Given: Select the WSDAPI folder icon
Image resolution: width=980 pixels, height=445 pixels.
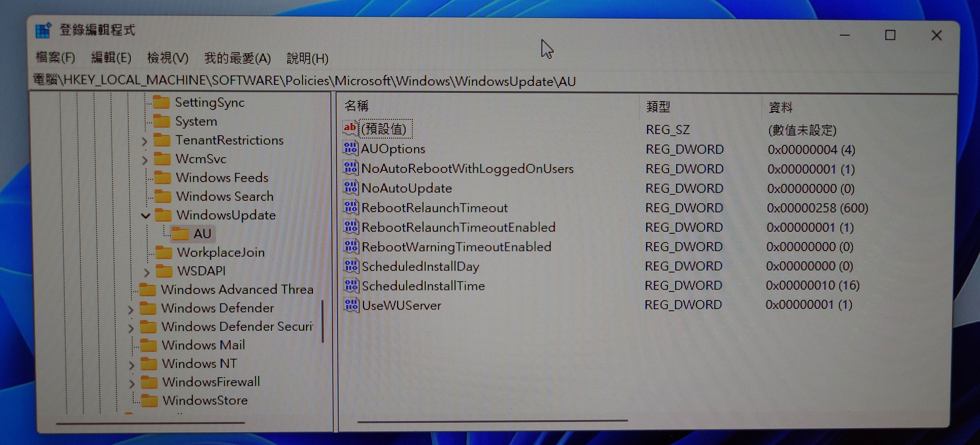Looking at the screenshot, I should 164,271.
